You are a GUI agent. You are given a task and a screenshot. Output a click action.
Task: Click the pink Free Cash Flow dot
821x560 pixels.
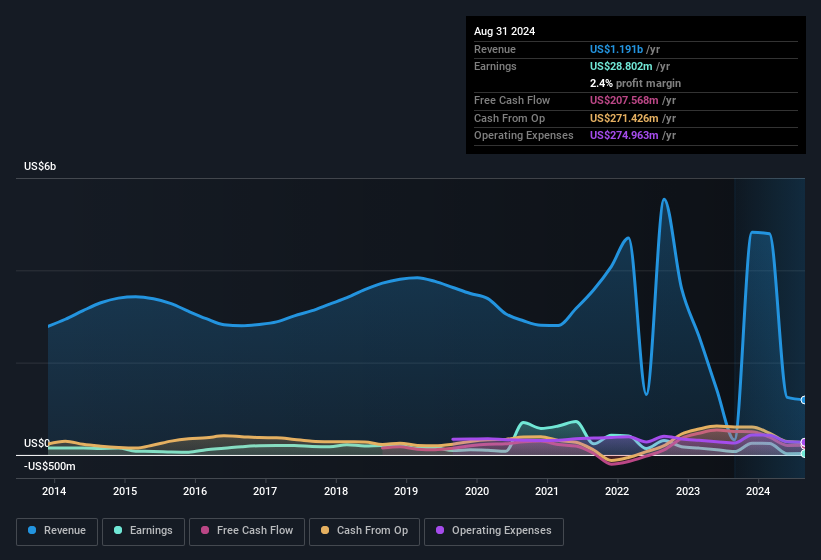click(x=205, y=530)
